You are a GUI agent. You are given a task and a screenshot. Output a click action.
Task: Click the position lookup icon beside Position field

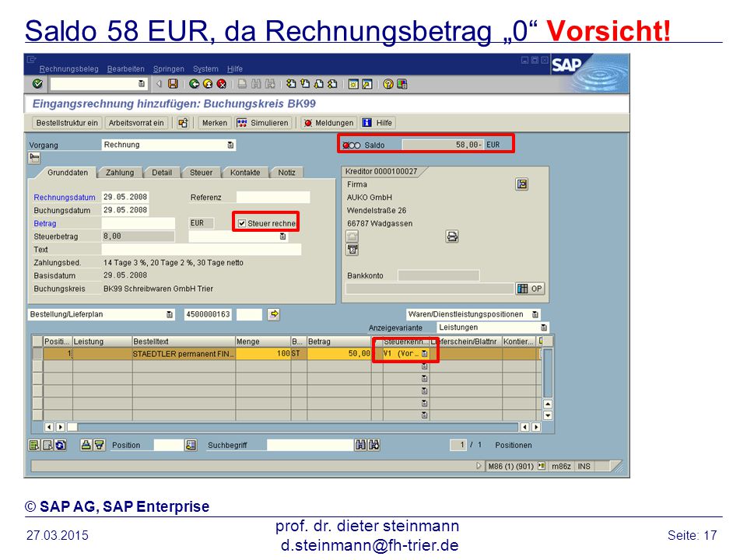[191, 445]
